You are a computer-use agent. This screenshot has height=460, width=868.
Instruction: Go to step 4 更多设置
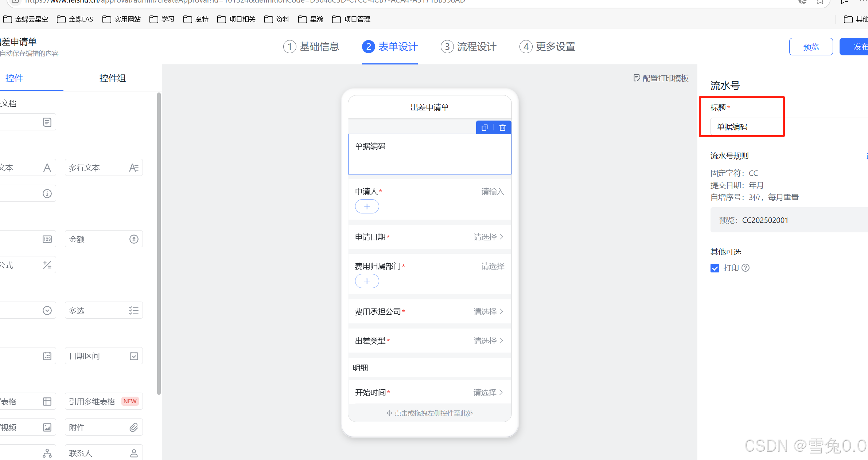(x=547, y=47)
